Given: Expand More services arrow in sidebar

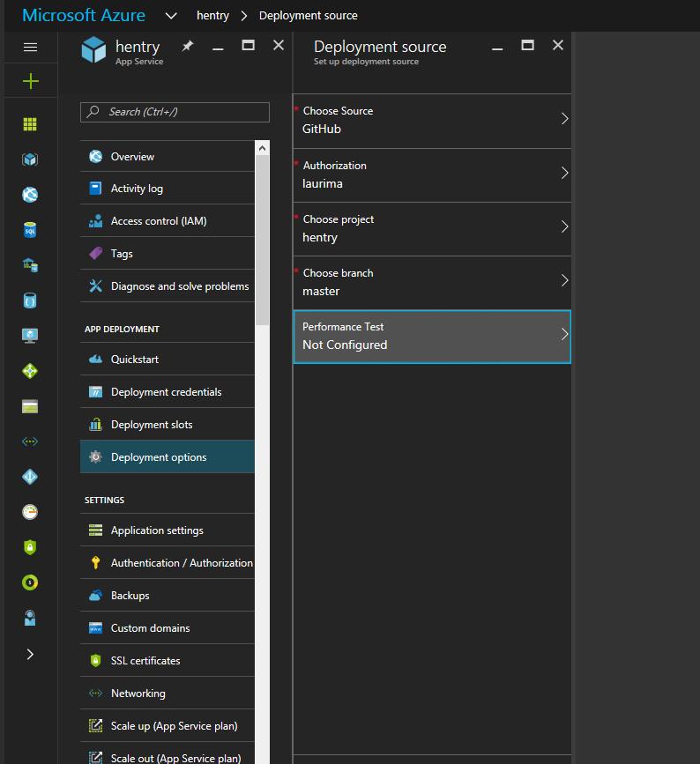Looking at the screenshot, I should click(30, 654).
